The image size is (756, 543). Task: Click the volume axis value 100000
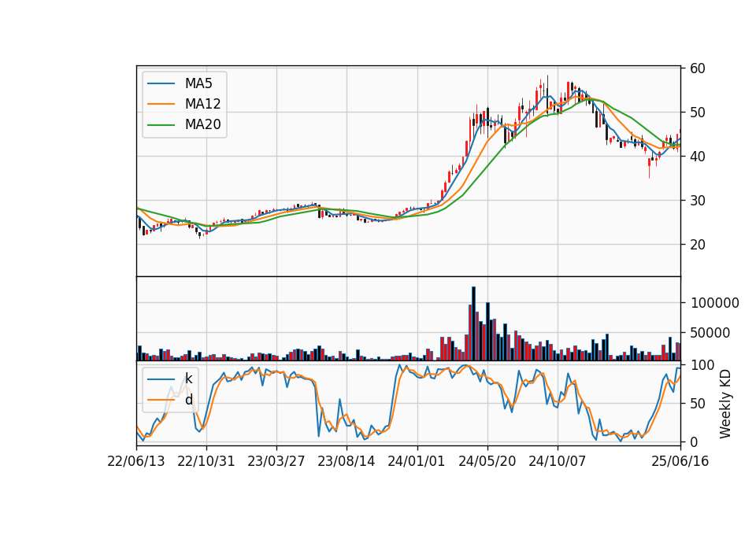[x=715, y=303]
